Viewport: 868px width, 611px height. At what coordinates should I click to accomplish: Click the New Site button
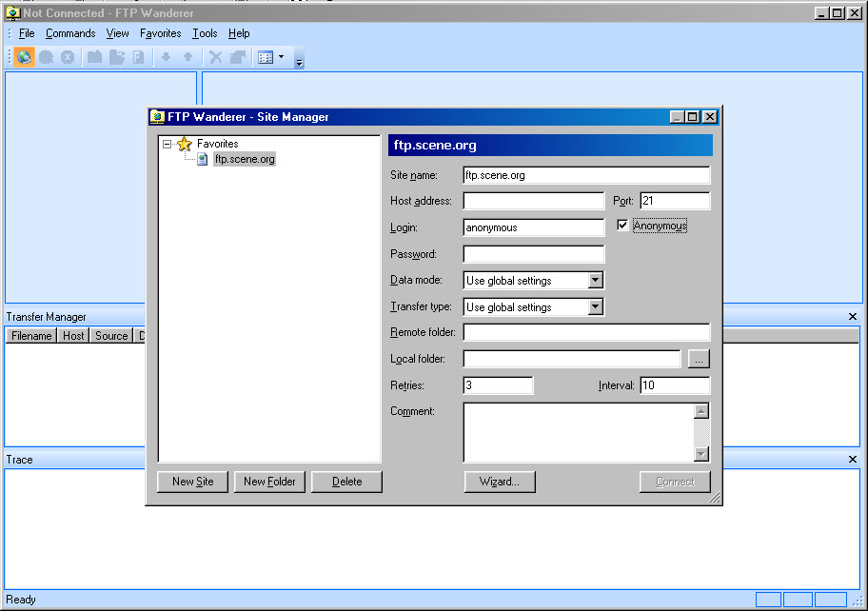192,482
